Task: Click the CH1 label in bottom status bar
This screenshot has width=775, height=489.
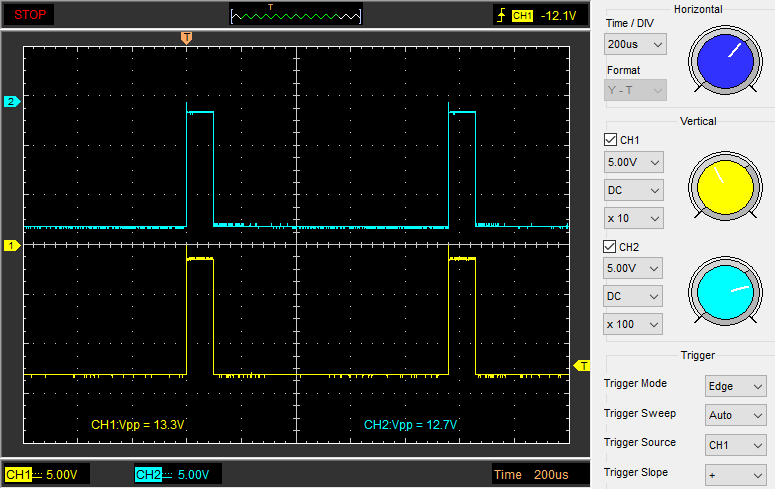Action: click(18, 474)
